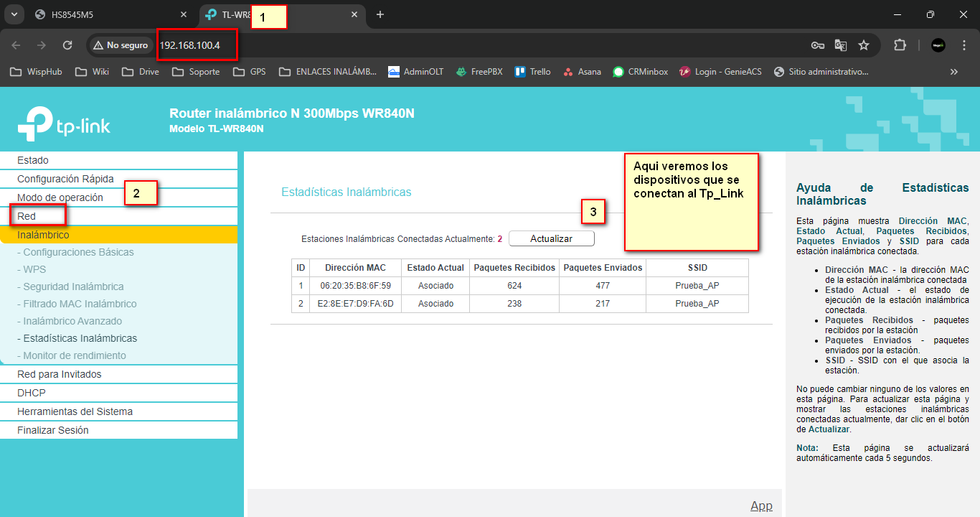Open the WispHub bookmark folder
This screenshot has width=980, height=517.
(x=36, y=72)
